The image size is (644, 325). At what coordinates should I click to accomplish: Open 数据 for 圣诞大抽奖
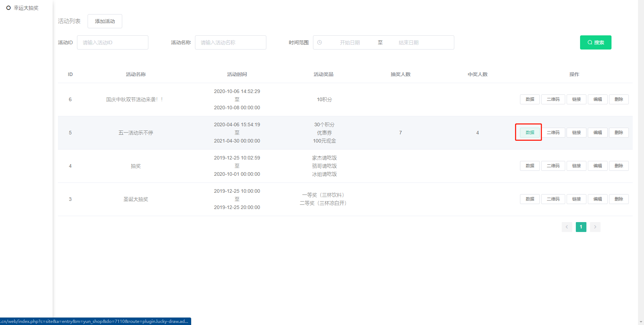coord(530,199)
